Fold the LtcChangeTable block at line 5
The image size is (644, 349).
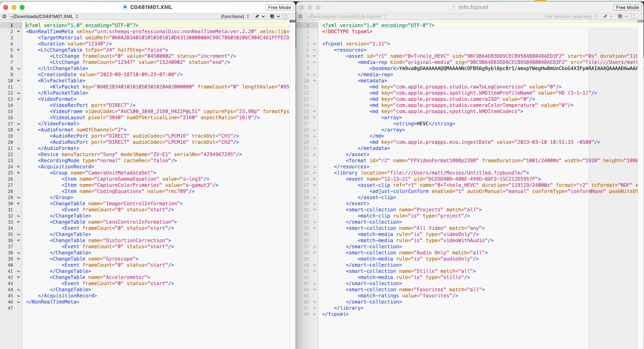(x=18, y=50)
